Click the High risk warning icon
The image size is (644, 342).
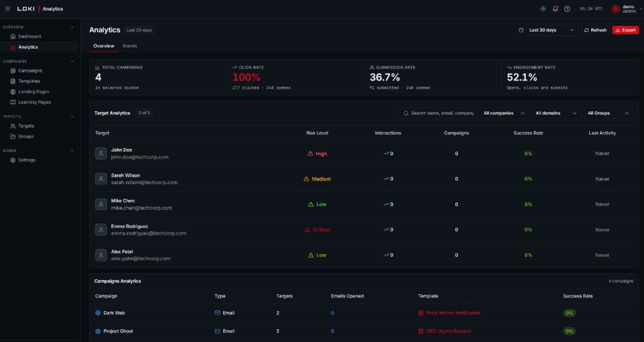click(x=310, y=153)
